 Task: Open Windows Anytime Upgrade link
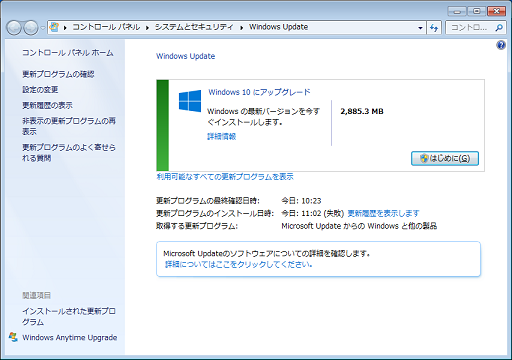click(x=69, y=338)
